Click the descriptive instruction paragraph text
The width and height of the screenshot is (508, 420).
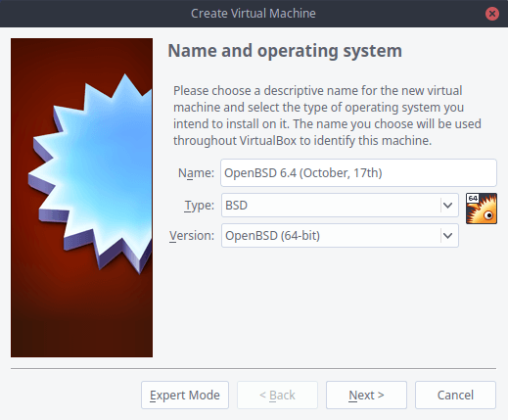pos(327,116)
